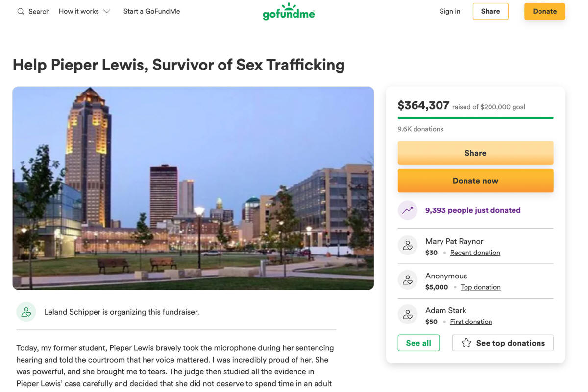Click the large Share button in the donation card
Image resolution: width=588 pixels, height=392 pixels.
(x=475, y=153)
